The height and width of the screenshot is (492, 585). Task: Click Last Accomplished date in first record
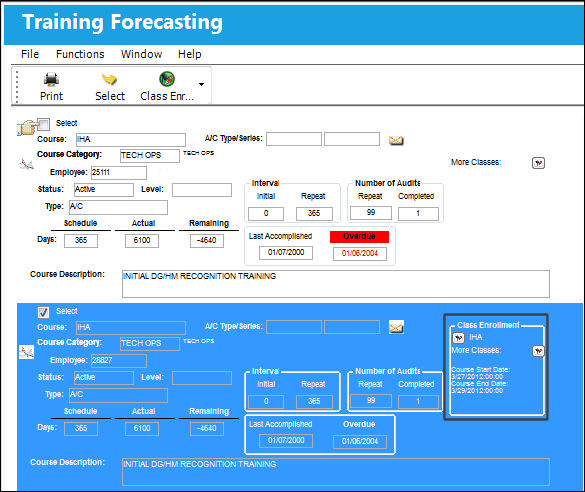(x=286, y=253)
